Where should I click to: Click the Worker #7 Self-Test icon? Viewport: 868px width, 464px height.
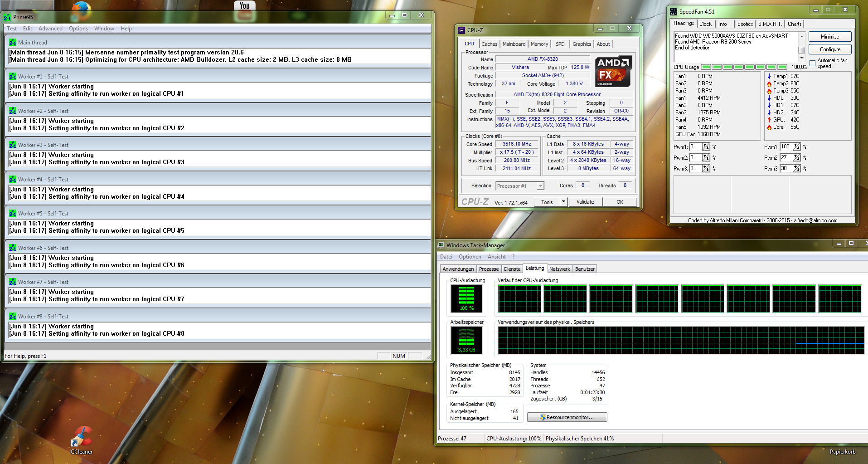13,282
